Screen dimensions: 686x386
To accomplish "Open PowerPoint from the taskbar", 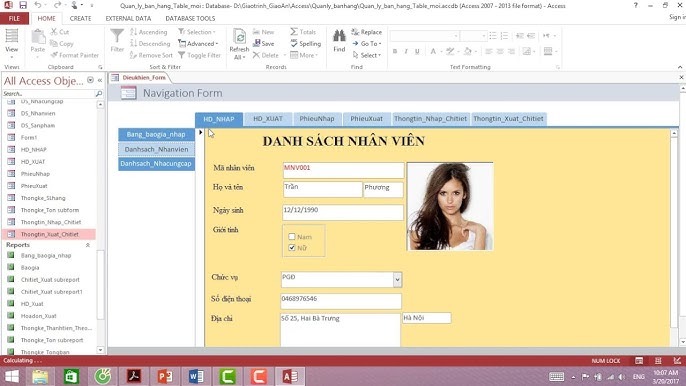I will 165,376.
